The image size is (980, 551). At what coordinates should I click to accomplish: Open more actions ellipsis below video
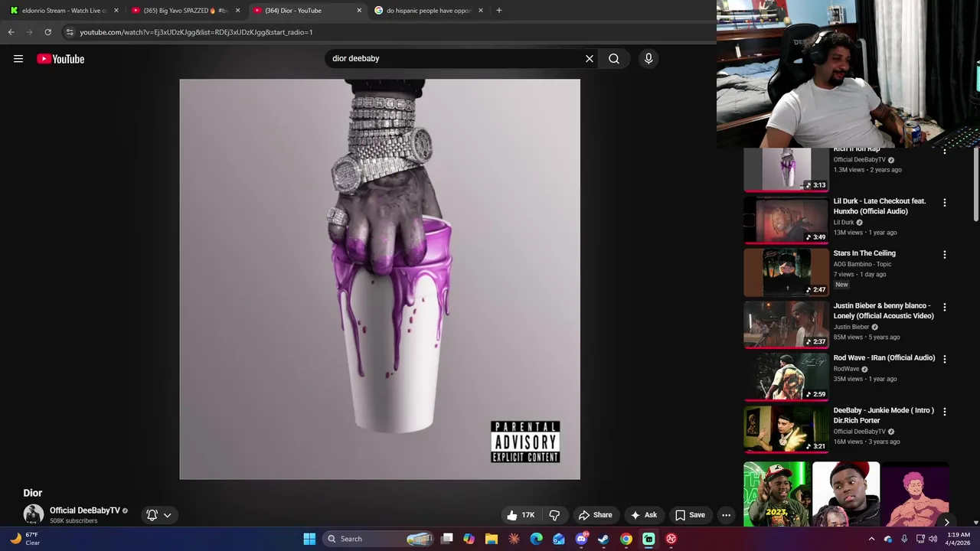coord(727,515)
